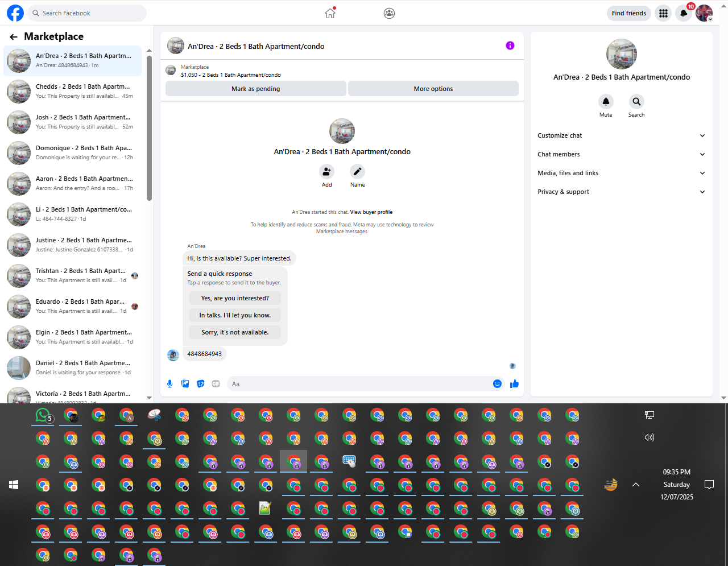The height and width of the screenshot is (566, 728).
Task: Open Josh conversation in chat list
Action: tap(73, 122)
